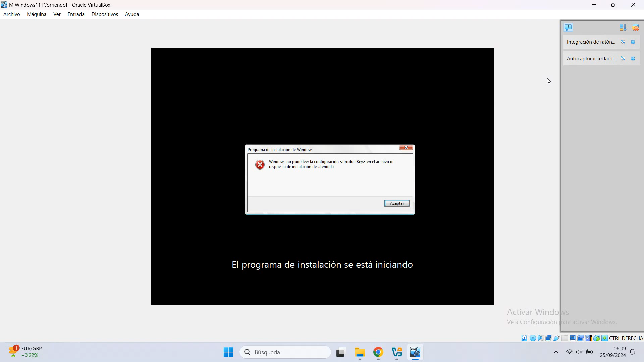644x362 pixels.
Task: Click the recording status icon
Action: tap(581, 338)
